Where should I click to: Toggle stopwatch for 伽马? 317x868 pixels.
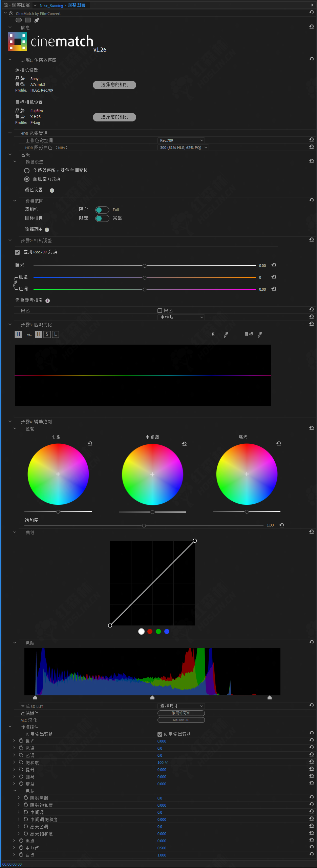21,777
